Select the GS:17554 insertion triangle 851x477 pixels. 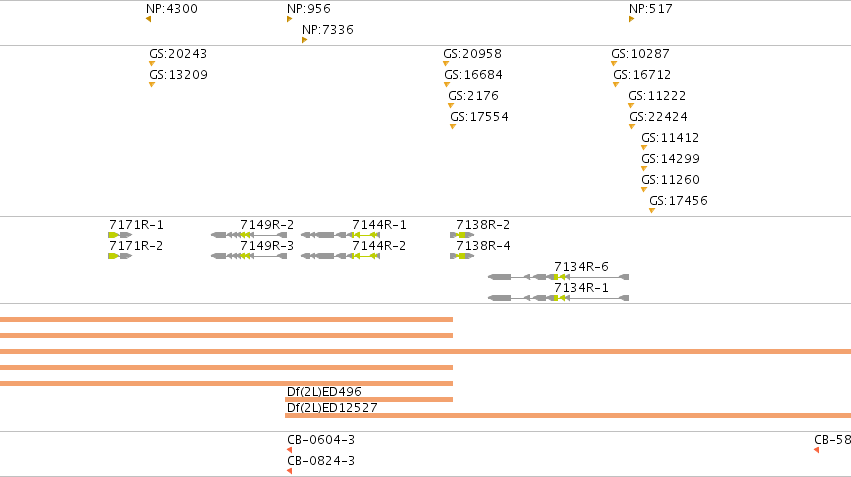(453, 127)
